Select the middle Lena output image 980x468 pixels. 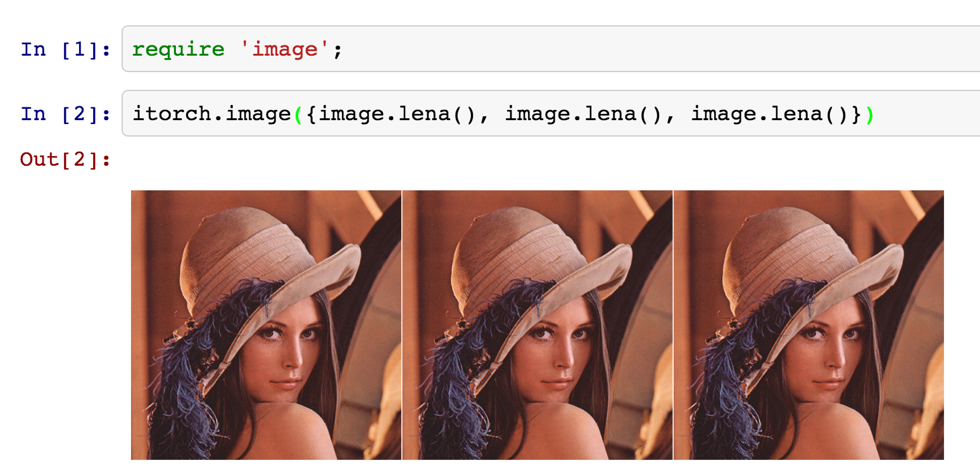click(x=537, y=324)
